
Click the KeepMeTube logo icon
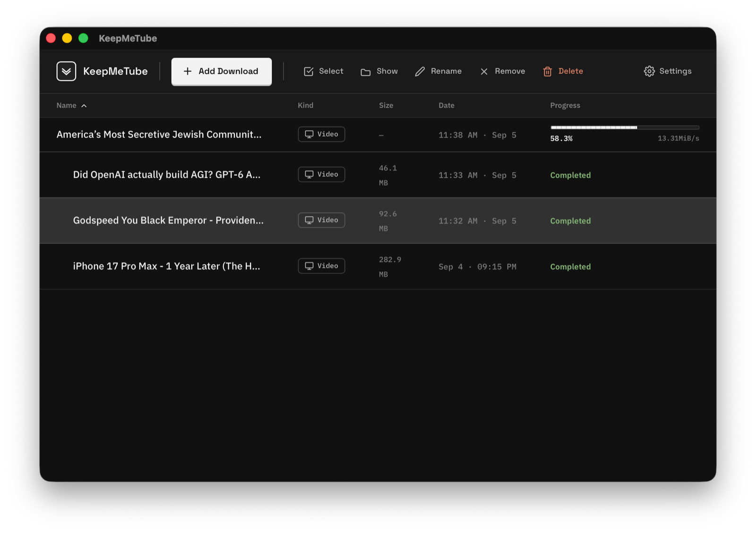pyautogui.click(x=66, y=71)
